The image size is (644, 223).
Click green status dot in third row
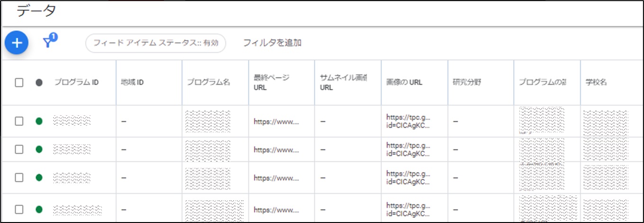pyautogui.click(x=39, y=177)
